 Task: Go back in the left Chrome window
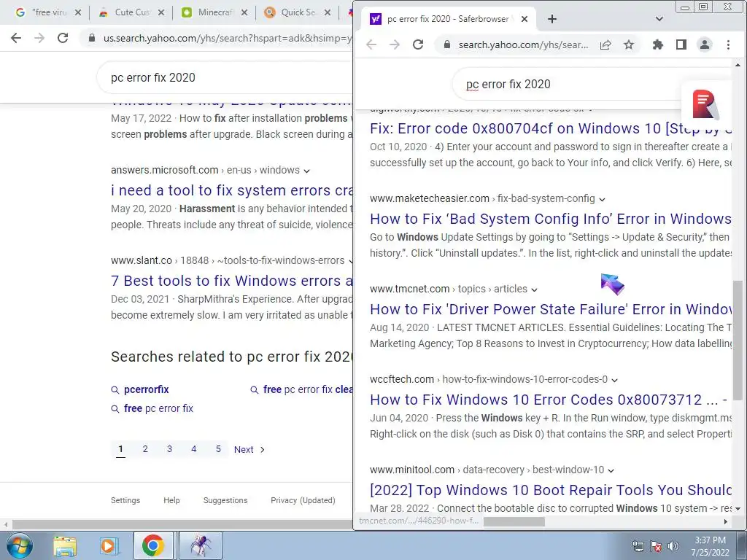pyautogui.click(x=16, y=38)
